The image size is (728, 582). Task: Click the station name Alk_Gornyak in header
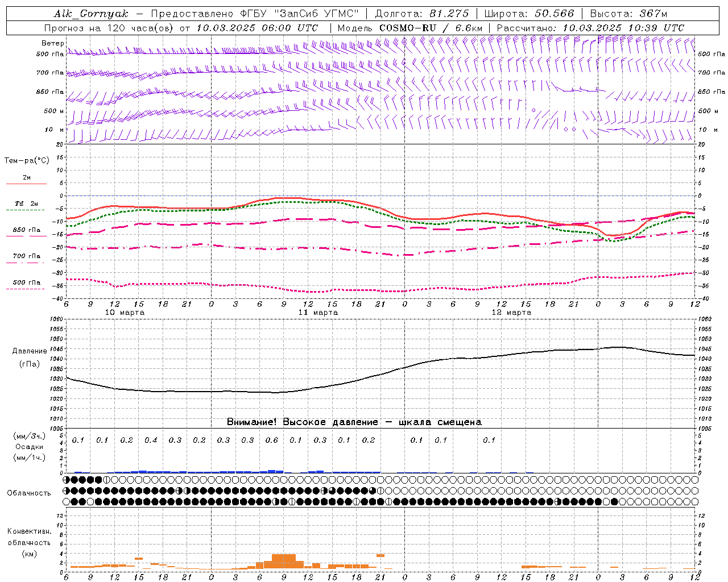point(91,14)
